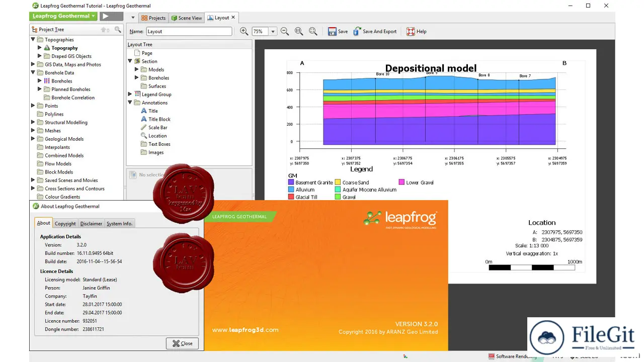Click the www.leapfrog3d.com link
This screenshot has height=362, width=644.
click(245, 330)
